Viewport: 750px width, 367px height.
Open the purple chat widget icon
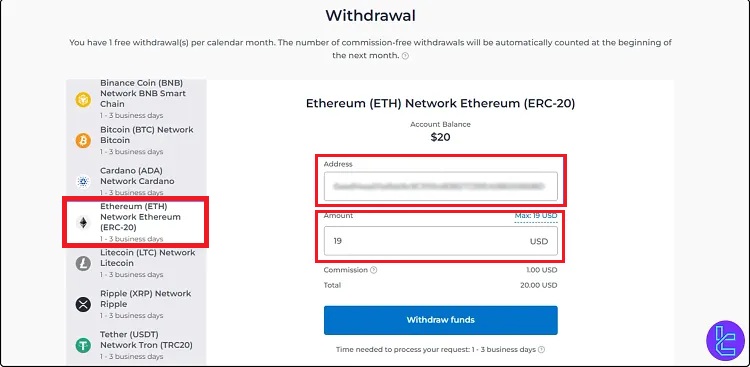(725, 340)
